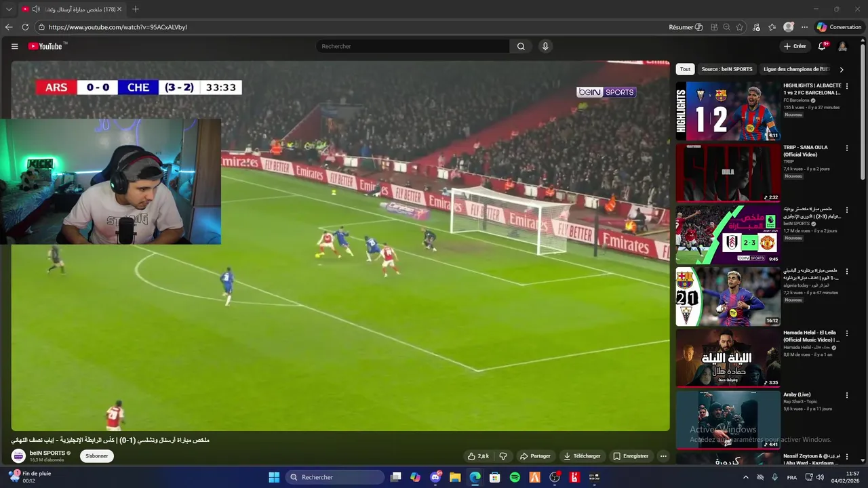Open the Araby (Live) video thumbnail
The height and width of the screenshot is (488, 868).
[728, 420]
